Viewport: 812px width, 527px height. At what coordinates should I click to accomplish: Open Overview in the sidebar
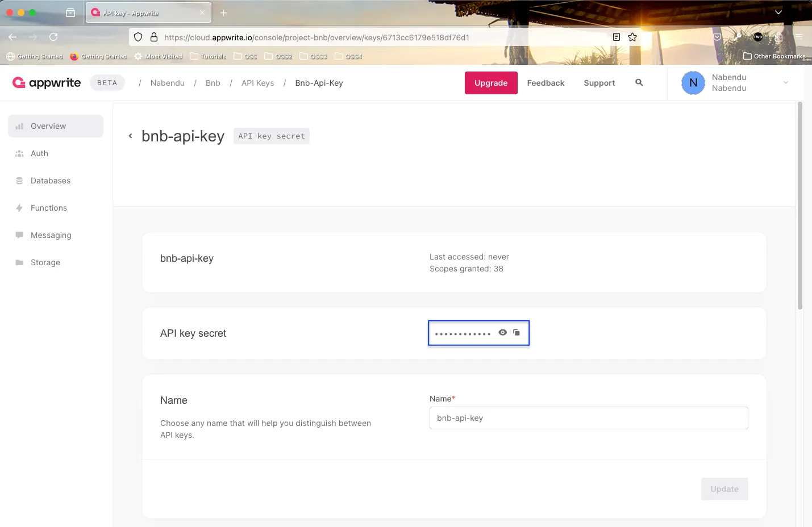pos(56,126)
